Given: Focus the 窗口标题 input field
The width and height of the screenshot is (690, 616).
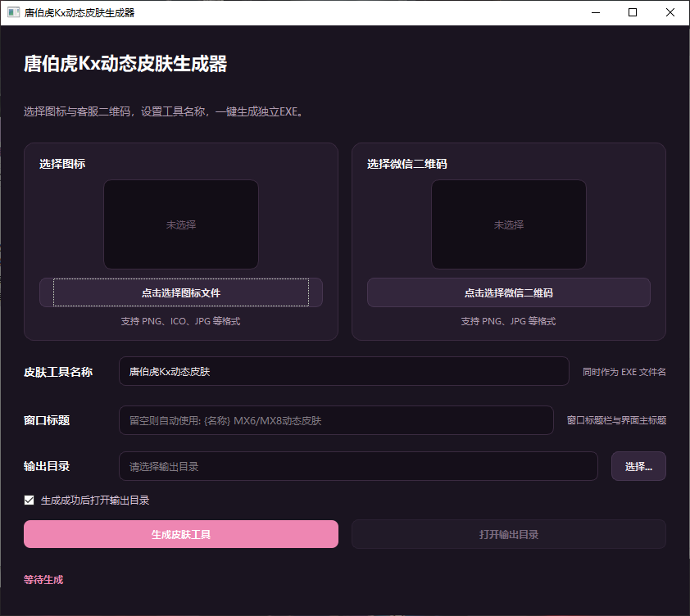Looking at the screenshot, I should click(x=336, y=420).
